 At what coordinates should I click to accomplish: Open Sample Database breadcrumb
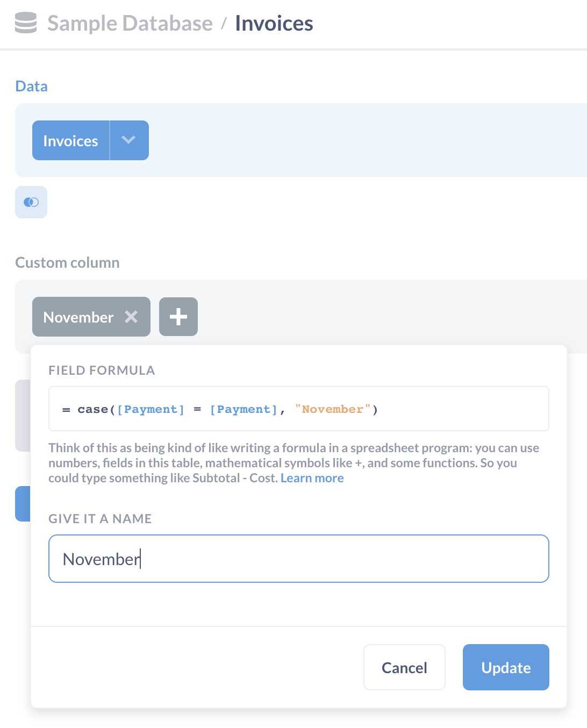[x=130, y=23]
